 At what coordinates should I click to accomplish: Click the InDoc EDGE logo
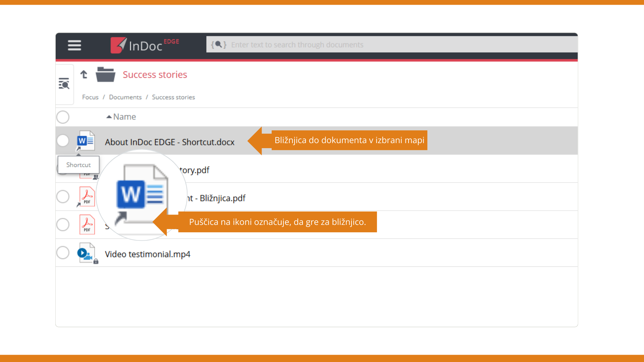[145, 45]
